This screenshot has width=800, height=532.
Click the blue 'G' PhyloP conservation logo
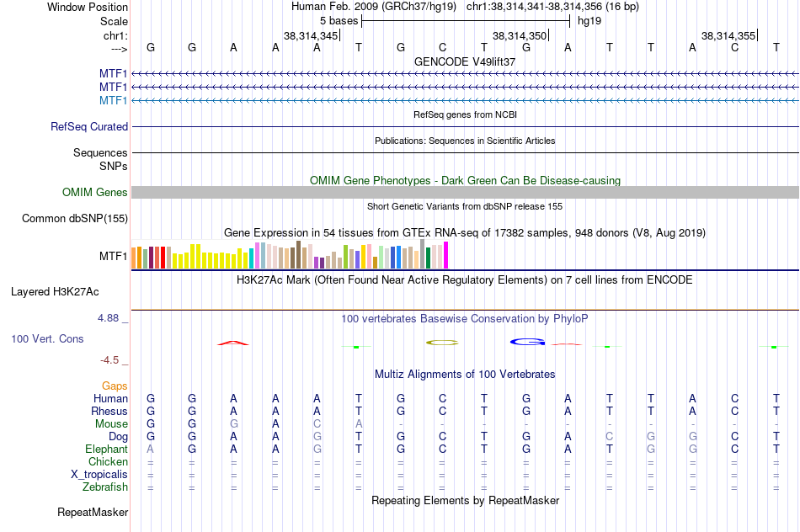(527, 342)
